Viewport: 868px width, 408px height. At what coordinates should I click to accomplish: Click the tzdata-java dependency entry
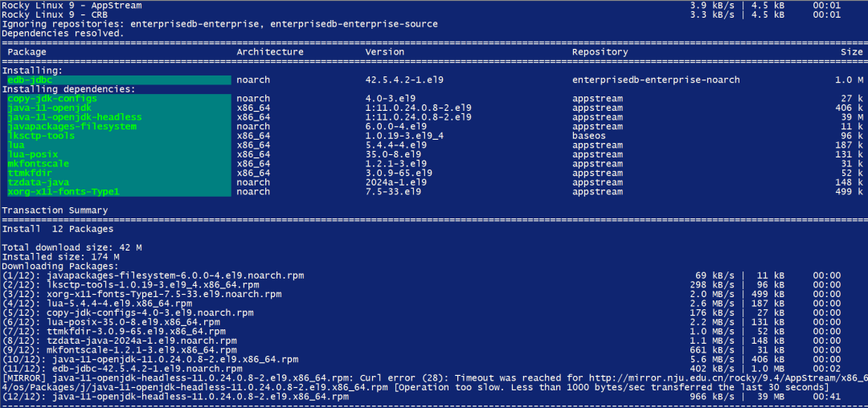(39, 182)
